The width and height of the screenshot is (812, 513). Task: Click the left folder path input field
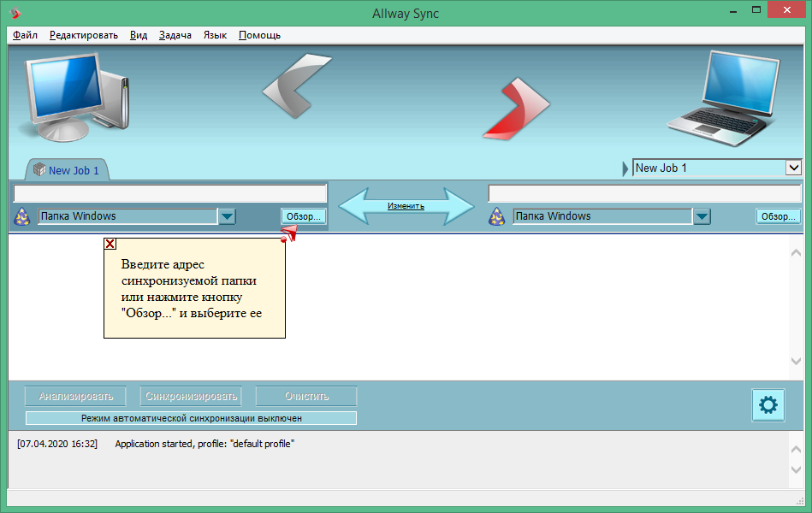[170, 193]
